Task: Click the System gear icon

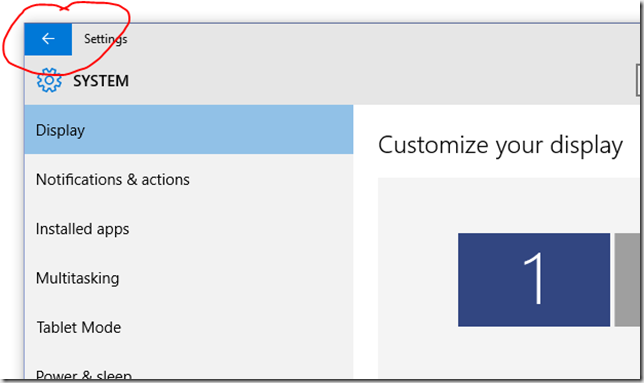Action: point(49,80)
